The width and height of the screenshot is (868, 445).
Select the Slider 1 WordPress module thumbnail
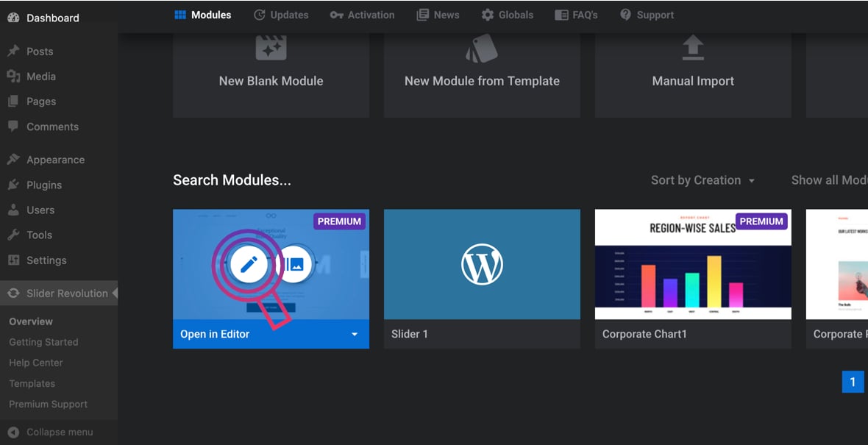(x=482, y=264)
